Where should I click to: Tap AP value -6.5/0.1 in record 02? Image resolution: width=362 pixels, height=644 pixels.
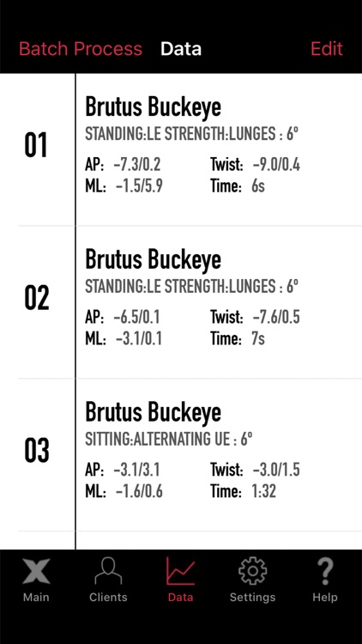137,317
